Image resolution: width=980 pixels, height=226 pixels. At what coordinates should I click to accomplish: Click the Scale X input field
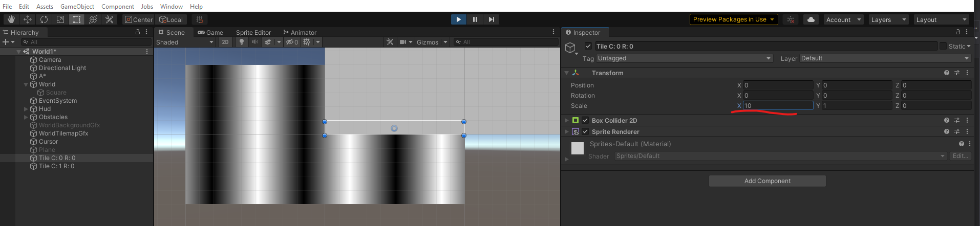tap(778, 105)
